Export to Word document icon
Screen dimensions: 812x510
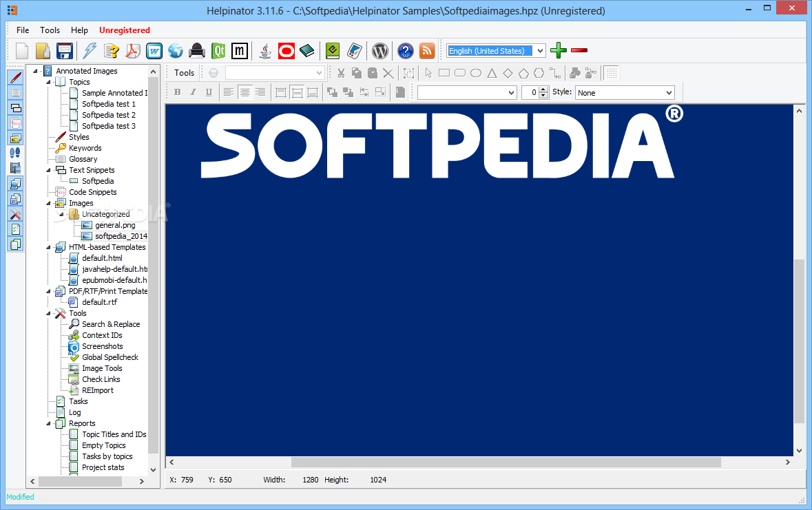point(154,51)
